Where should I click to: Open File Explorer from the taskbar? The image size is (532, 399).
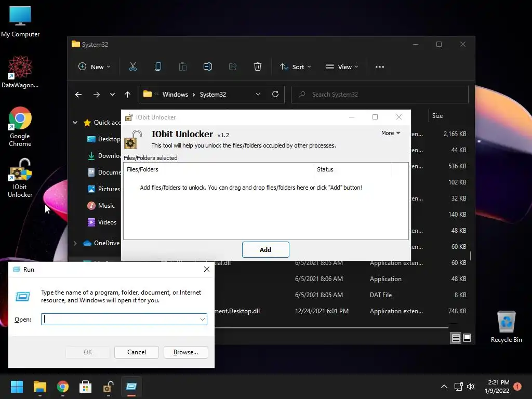39,387
